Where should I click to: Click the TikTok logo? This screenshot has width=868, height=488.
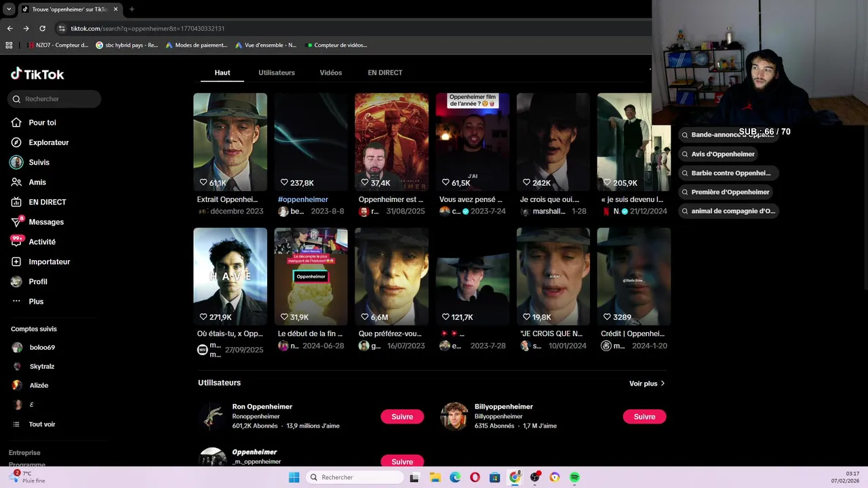(37, 74)
